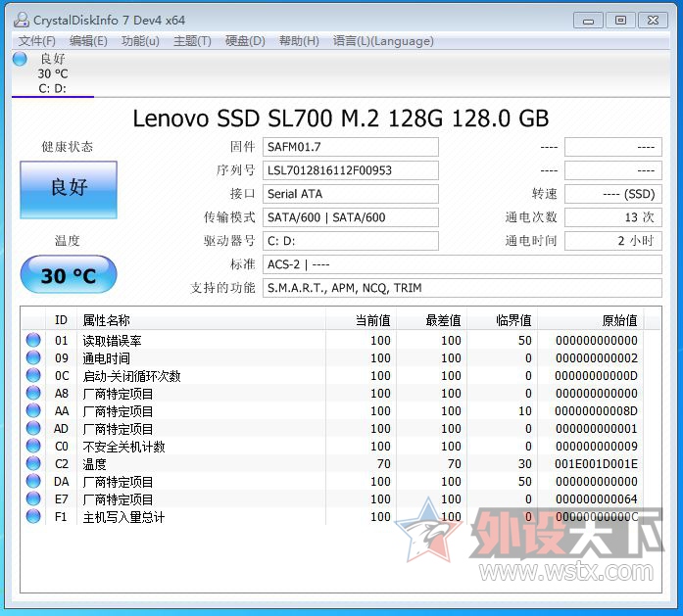Open the 功能(u) menu
The width and height of the screenshot is (683, 616).
[140, 41]
